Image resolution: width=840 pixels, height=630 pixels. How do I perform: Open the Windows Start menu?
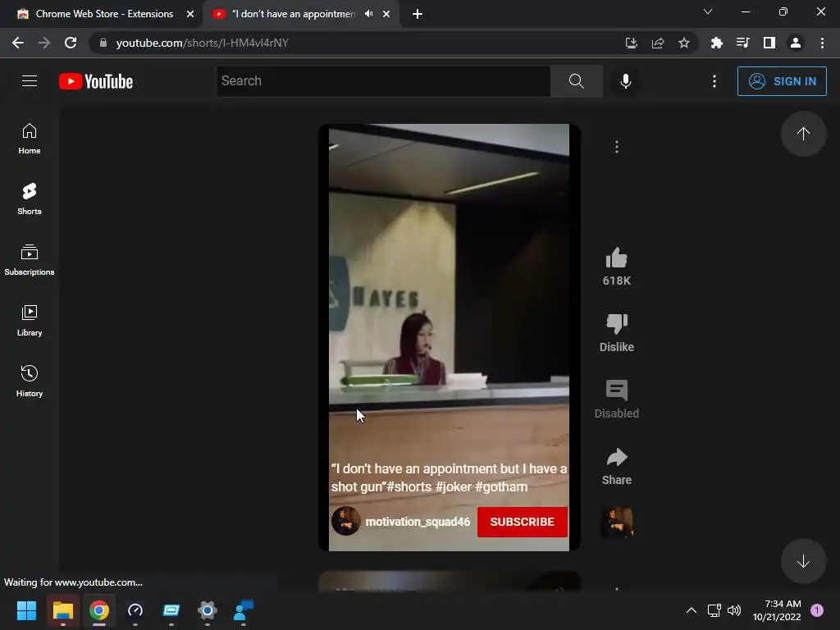coord(26,610)
